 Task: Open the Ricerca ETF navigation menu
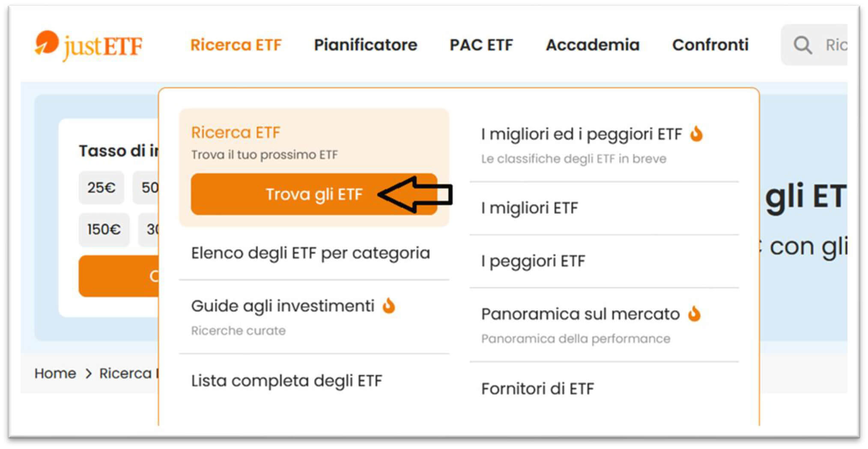click(236, 45)
